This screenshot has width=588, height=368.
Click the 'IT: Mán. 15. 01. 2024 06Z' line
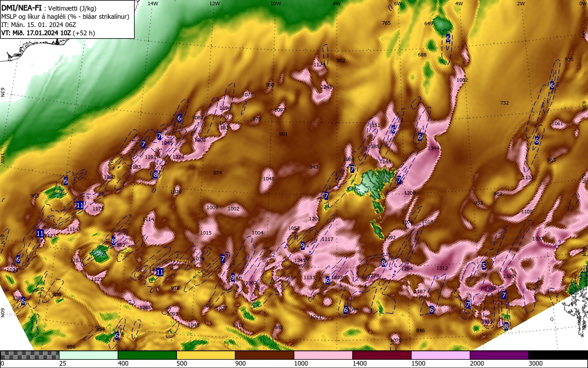tap(39, 25)
